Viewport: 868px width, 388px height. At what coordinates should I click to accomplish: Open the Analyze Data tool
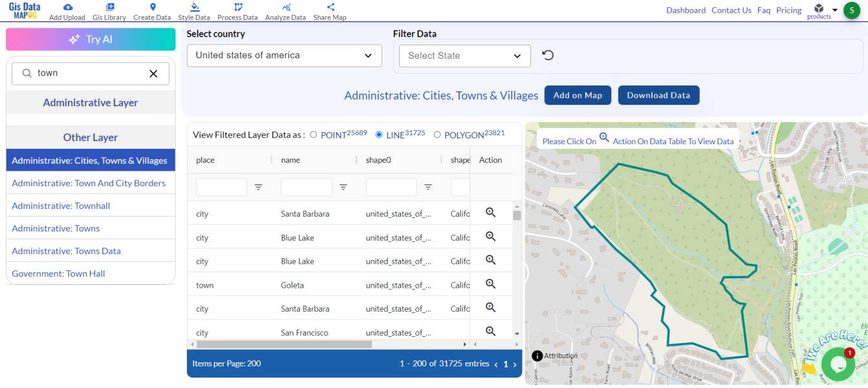pyautogui.click(x=285, y=12)
